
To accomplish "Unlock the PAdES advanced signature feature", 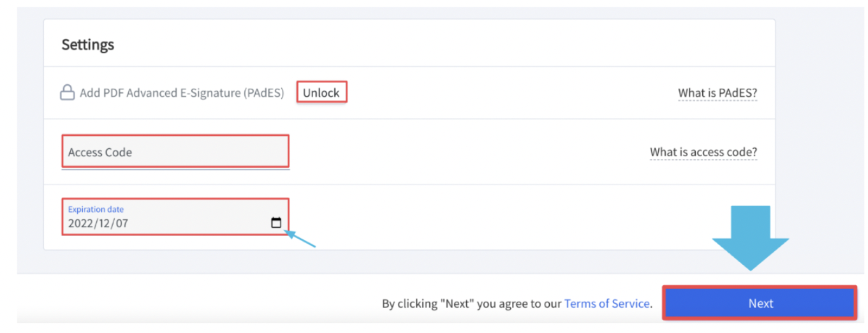I will pyautogui.click(x=321, y=93).
